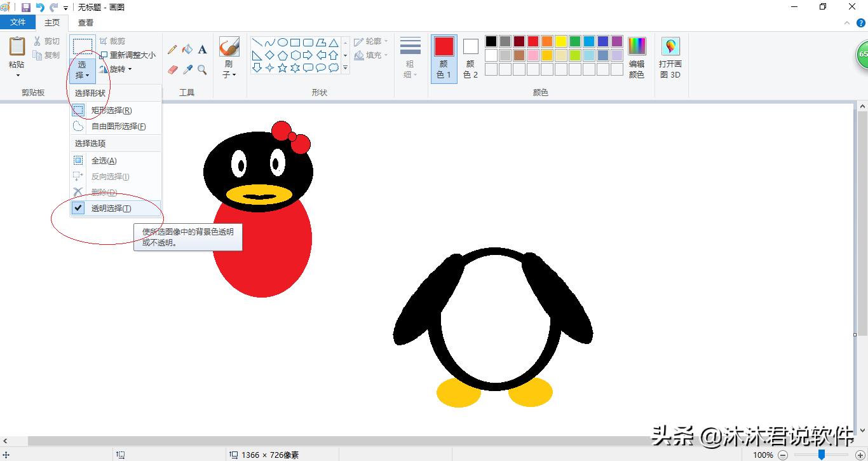The width and height of the screenshot is (868, 461).
Task: Click the Save icon in the title bar
Action: tap(26, 7)
